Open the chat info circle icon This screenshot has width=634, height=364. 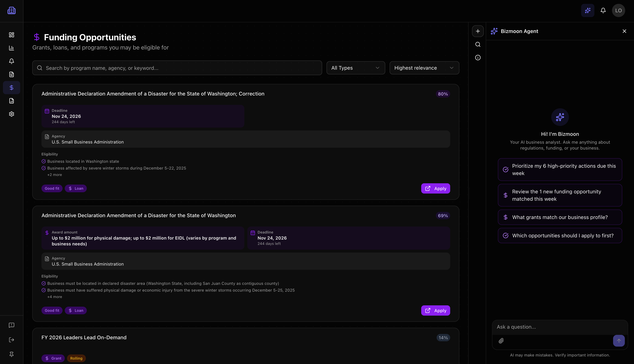478,58
